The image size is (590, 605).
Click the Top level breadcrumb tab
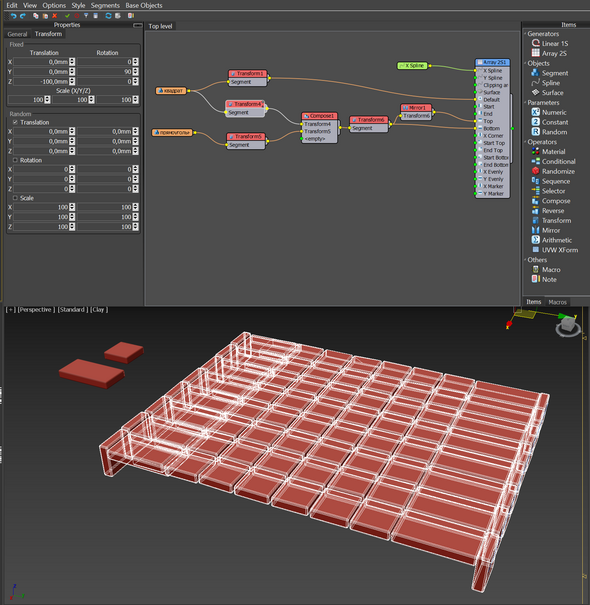(x=161, y=26)
